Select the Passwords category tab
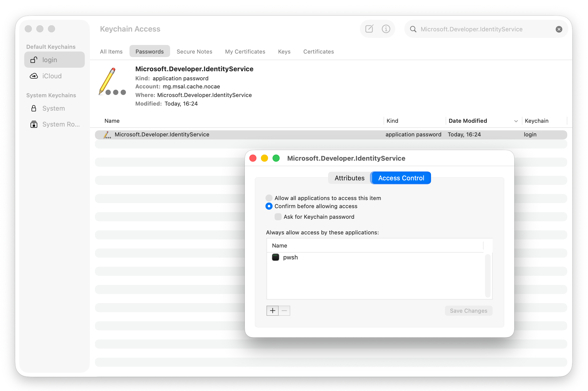This screenshot has width=588, height=391. pos(150,52)
